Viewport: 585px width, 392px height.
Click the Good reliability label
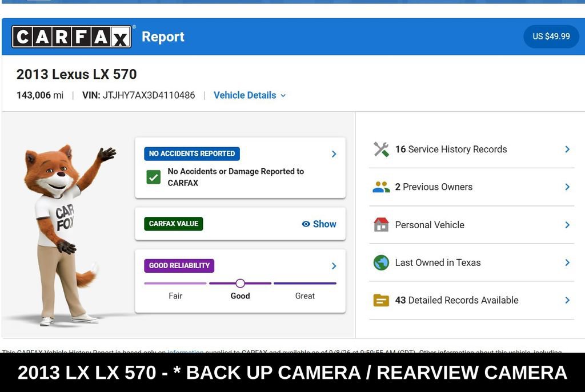pos(241,296)
